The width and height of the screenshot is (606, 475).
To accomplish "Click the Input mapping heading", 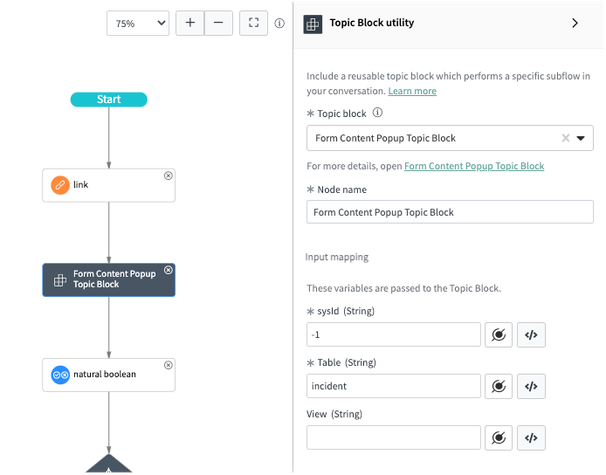I will click(337, 257).
